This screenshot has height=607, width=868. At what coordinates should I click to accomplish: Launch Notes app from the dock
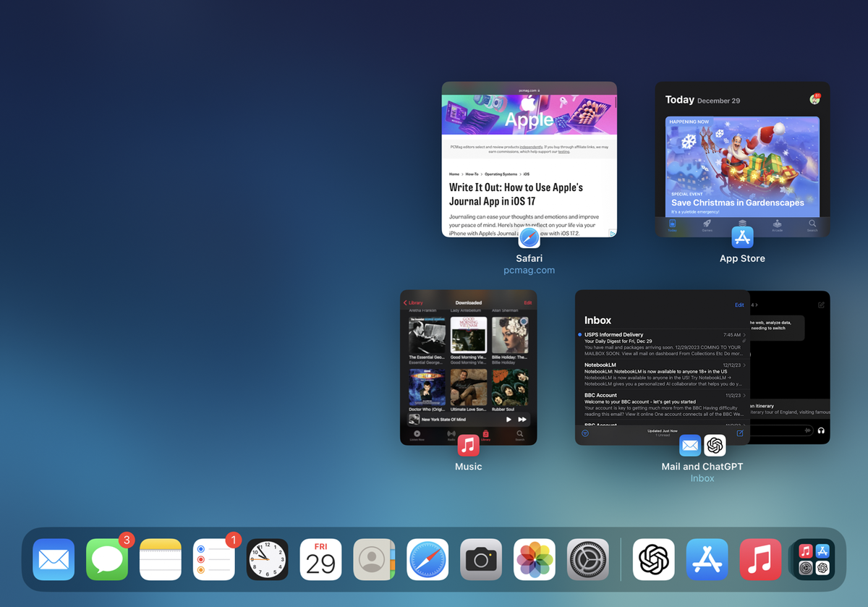click(x=161, y=559)
